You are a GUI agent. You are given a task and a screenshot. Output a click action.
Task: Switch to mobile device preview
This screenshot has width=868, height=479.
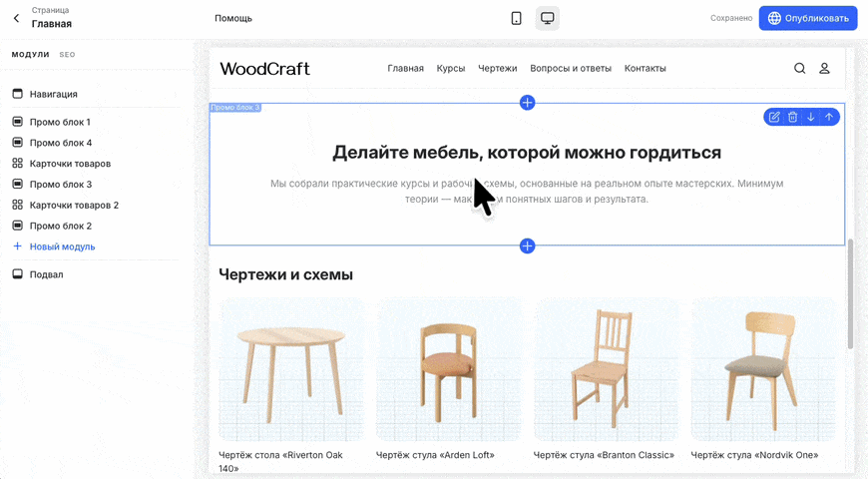click(516, 18)
